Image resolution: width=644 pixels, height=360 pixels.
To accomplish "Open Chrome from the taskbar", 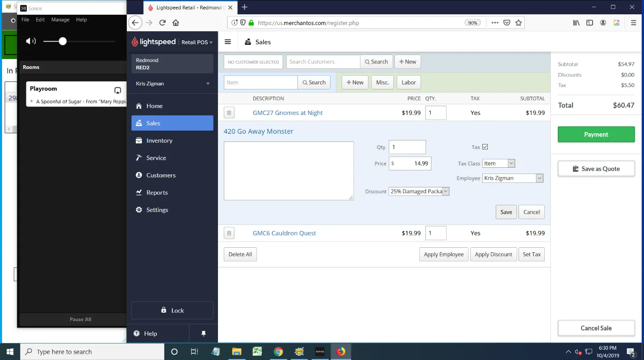I will [x=278, y=352].
